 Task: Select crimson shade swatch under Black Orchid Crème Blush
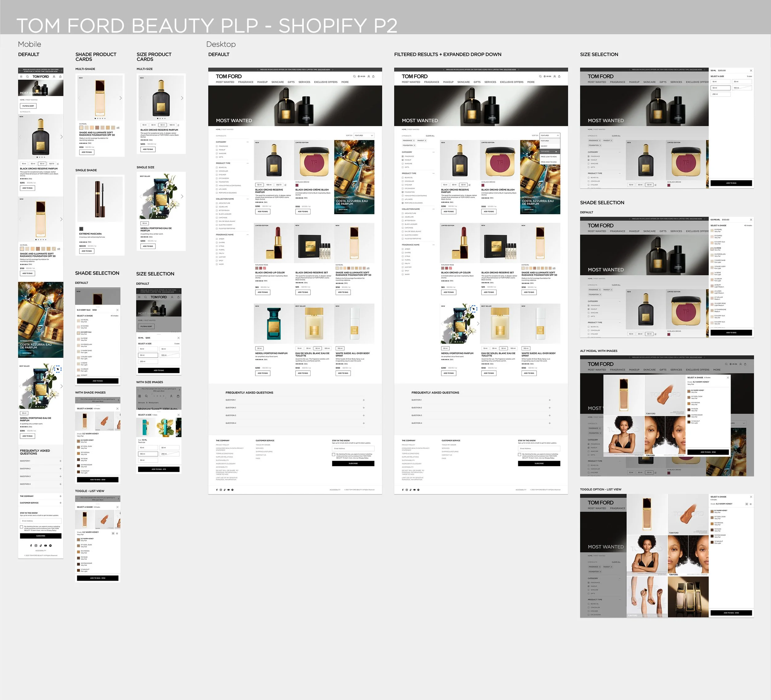point(297,185)
